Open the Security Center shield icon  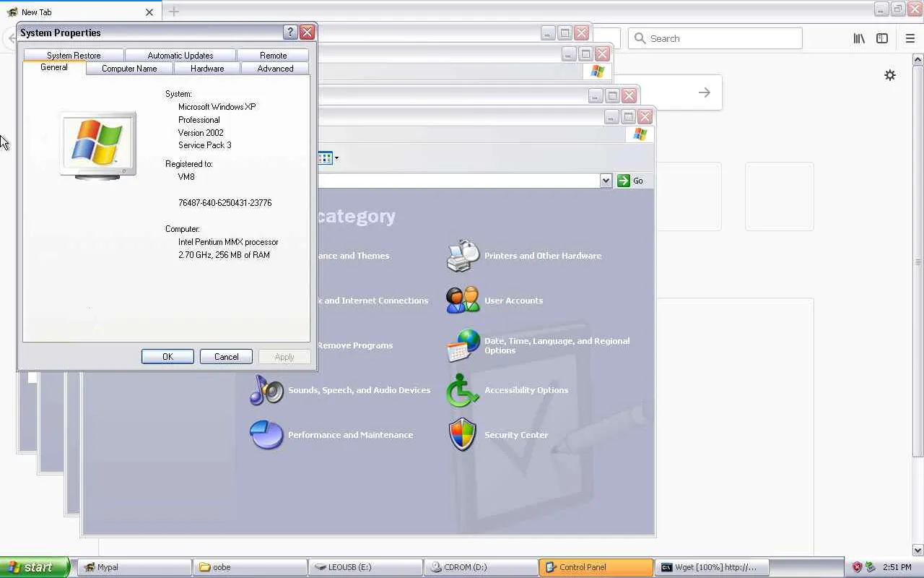pyautogui.click(x=463, y=435)
